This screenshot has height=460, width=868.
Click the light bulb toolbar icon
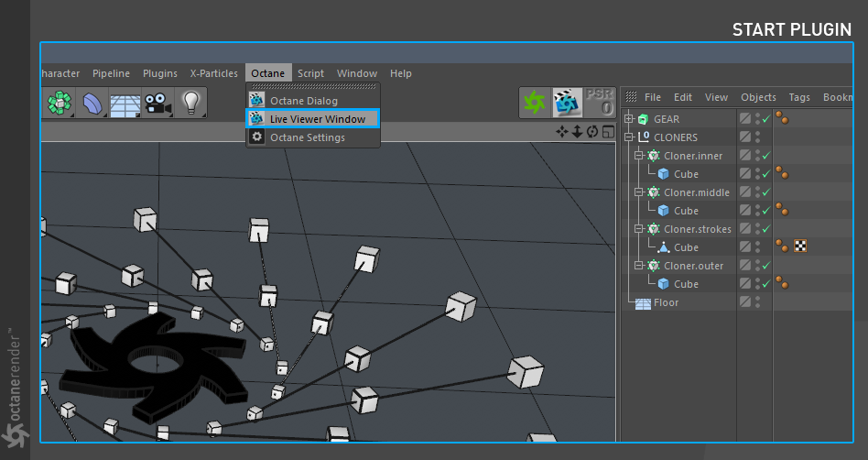point(191,103)
